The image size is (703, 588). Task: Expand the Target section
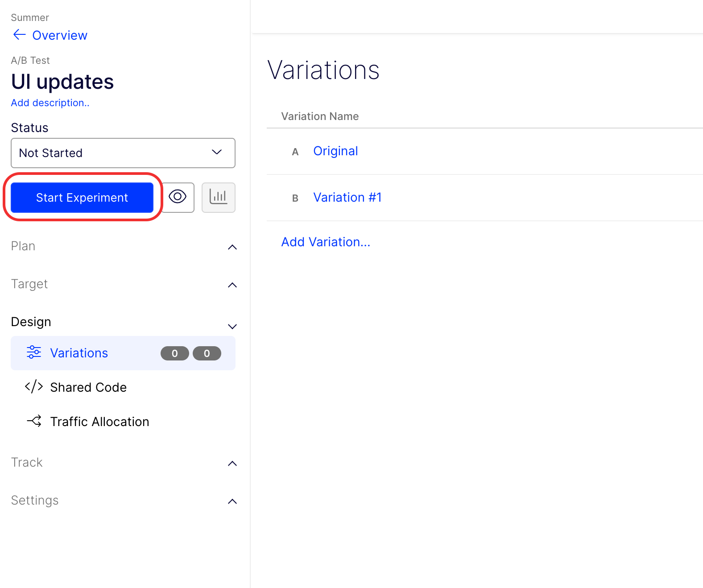click(232, 285)
